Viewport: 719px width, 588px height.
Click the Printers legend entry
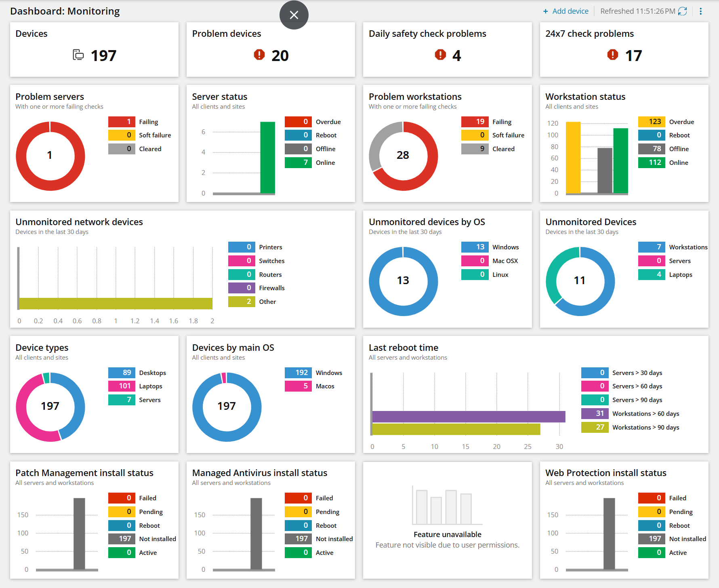click(x=255, y=247)
